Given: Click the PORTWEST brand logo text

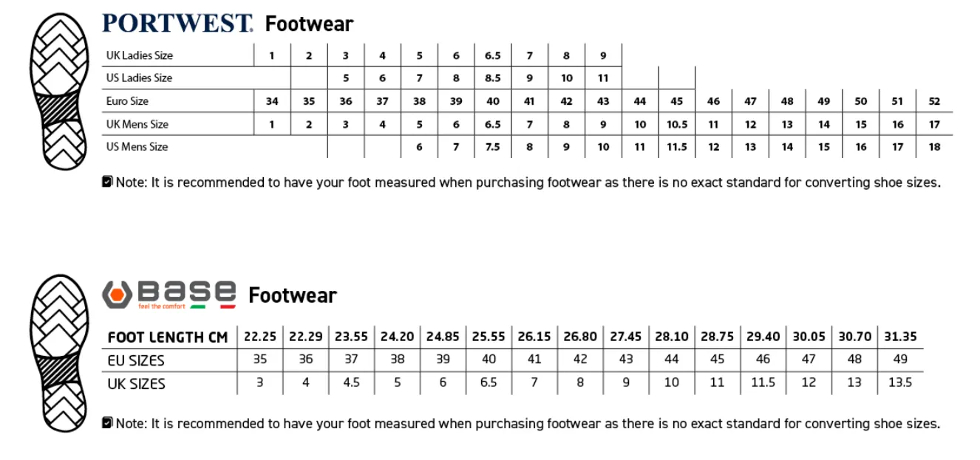Looking at the screenshot, I should click(177, 24).
